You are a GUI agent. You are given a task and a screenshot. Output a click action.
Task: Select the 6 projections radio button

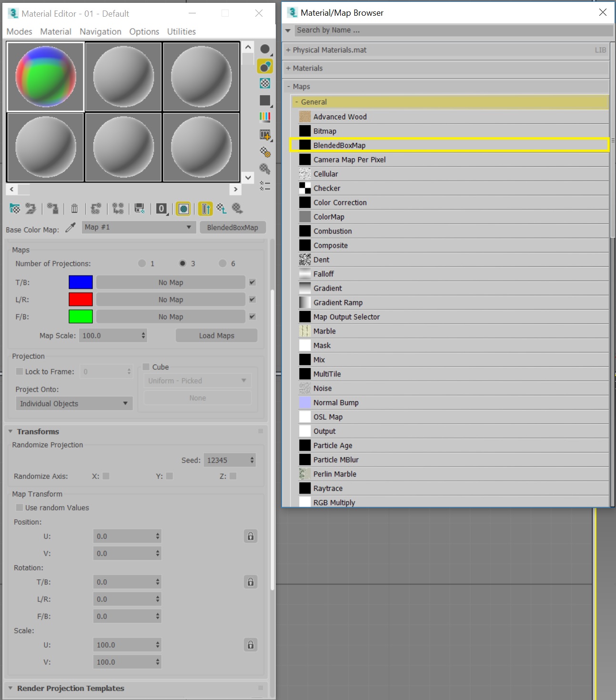222,263
